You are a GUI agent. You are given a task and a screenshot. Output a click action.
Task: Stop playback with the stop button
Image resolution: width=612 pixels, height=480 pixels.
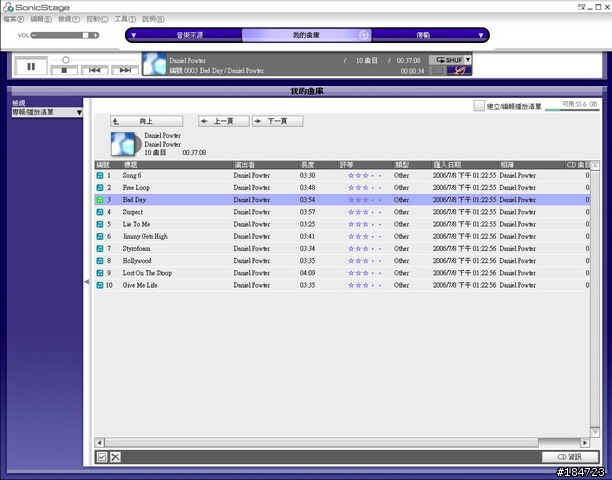pyautogui.click(x=64, y=71)
